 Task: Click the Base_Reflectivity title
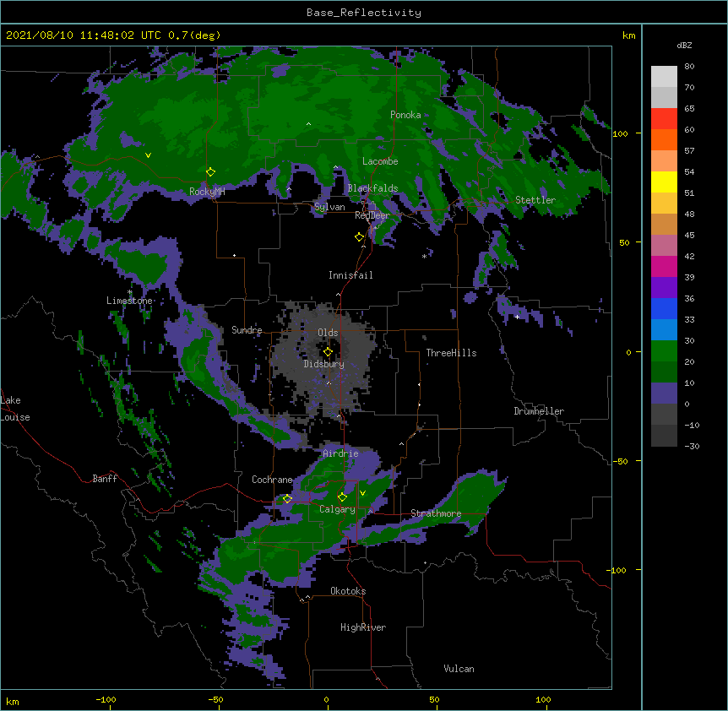364,13
